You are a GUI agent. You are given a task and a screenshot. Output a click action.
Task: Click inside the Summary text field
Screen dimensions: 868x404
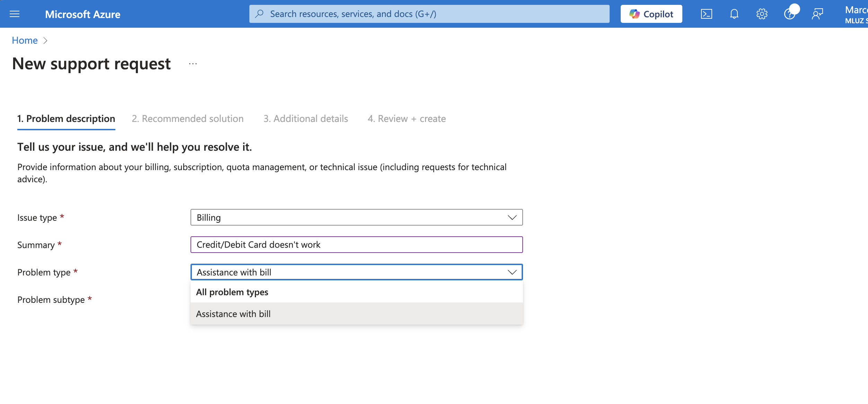[356, 245]
